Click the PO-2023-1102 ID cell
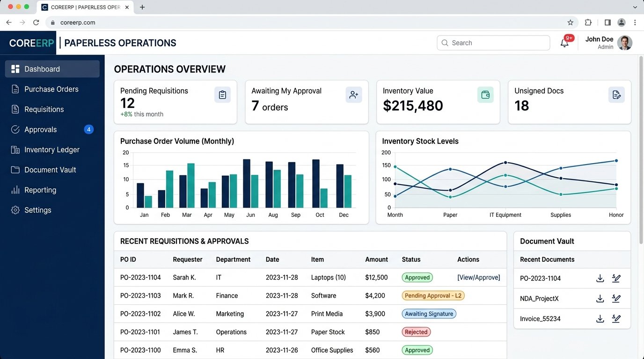Screen dimensions: 644x359 [140, 314]
